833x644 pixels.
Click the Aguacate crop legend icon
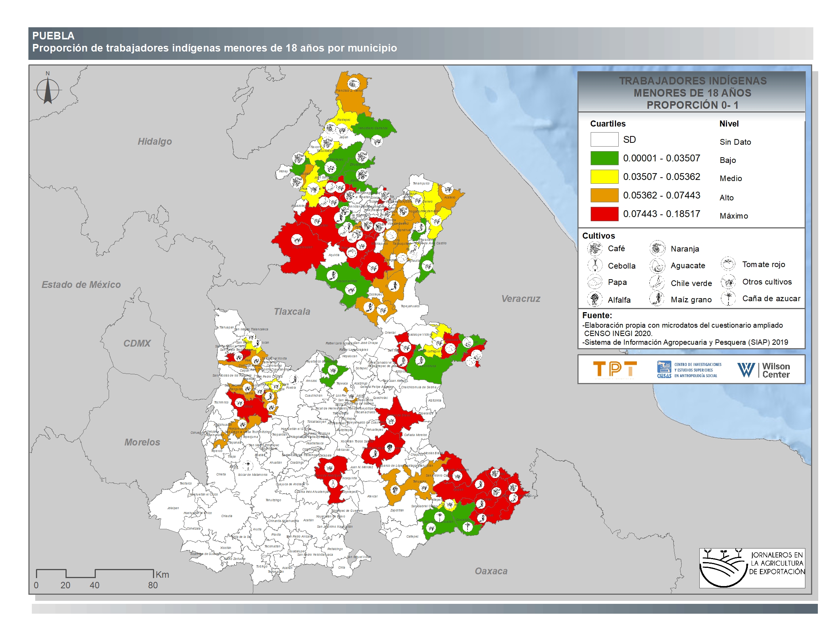pos(657,266)
